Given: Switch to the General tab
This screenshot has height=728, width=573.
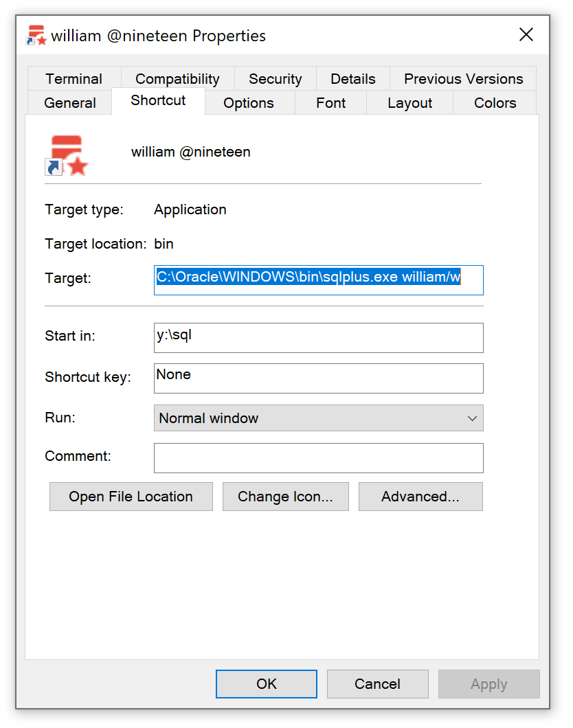Looking at the screenshot, I should click(69, 102).
